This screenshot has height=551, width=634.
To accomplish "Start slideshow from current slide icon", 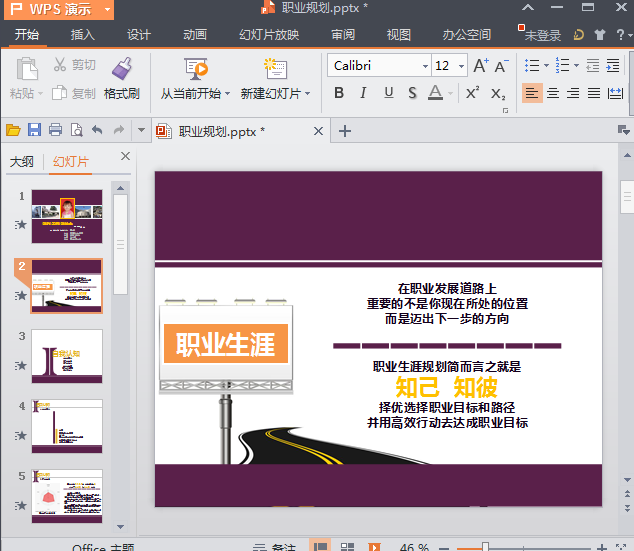I will pyautogui.click(x=195, y=68).
